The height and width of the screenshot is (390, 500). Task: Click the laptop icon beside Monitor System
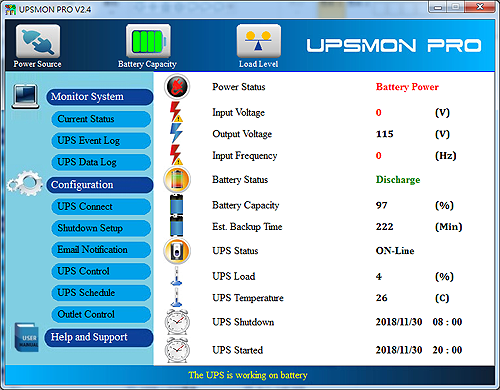(x=25, y=96)
